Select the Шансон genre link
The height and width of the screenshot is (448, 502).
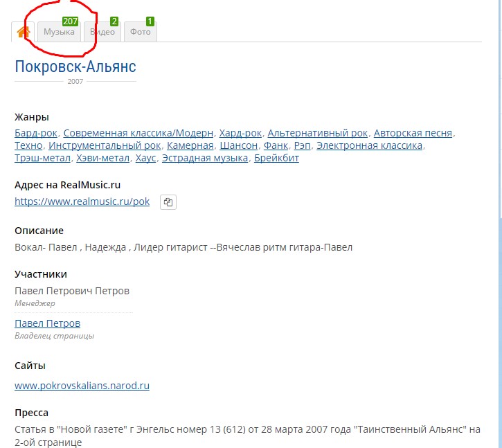239,145
